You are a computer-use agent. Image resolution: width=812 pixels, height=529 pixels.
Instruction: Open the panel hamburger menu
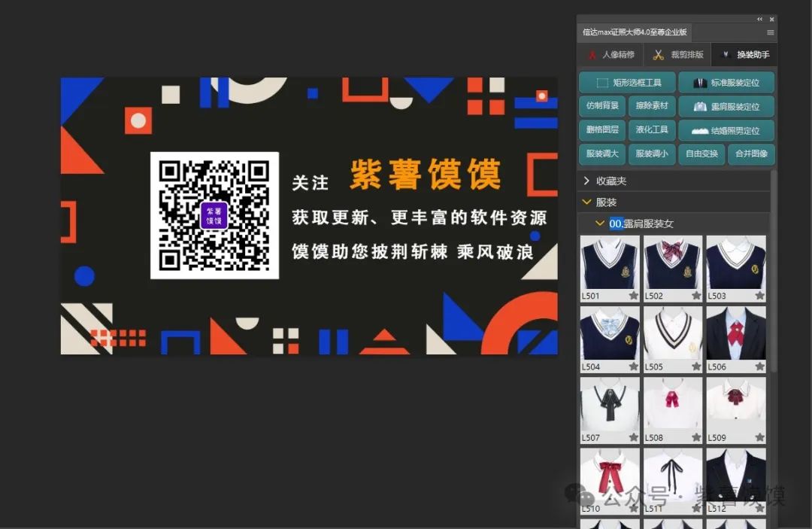click(x=771, y=32)
